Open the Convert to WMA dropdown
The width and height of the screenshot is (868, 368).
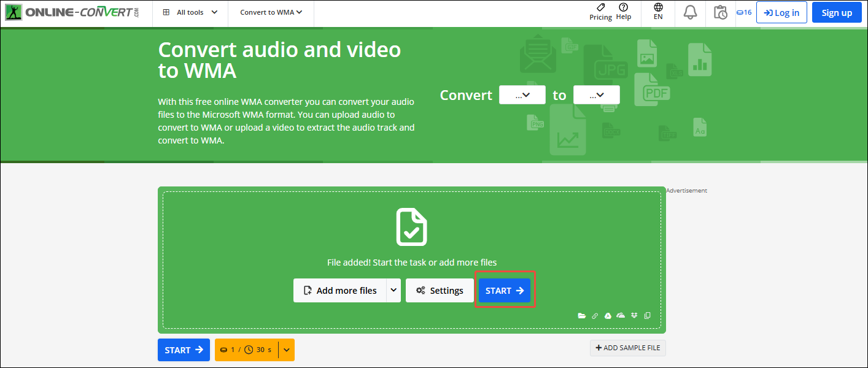click(x=270, y=11)
